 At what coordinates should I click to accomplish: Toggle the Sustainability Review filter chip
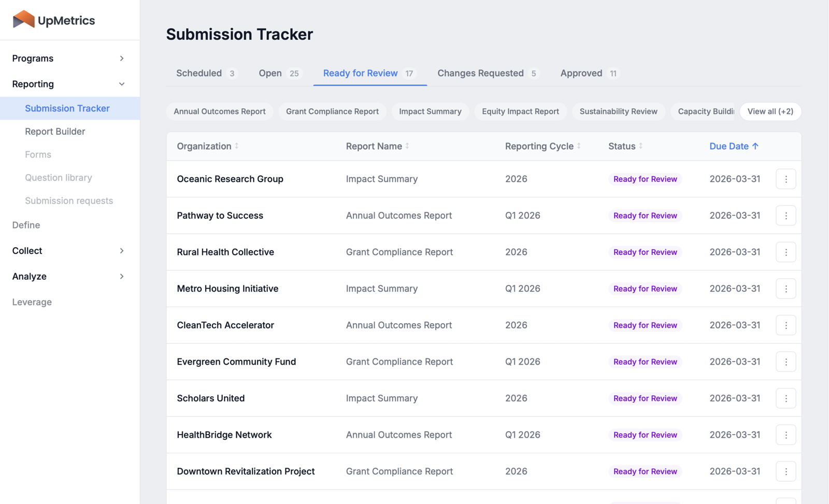pos(618,111)
